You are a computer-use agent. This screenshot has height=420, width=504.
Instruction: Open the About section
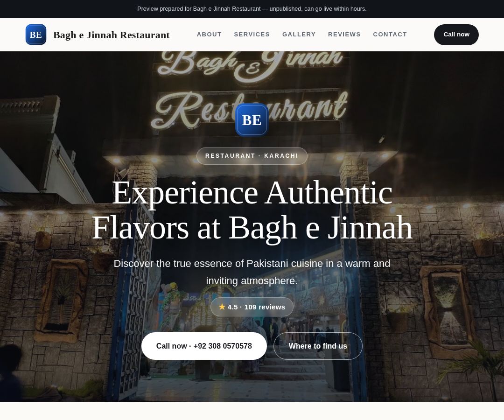[209, 35]
